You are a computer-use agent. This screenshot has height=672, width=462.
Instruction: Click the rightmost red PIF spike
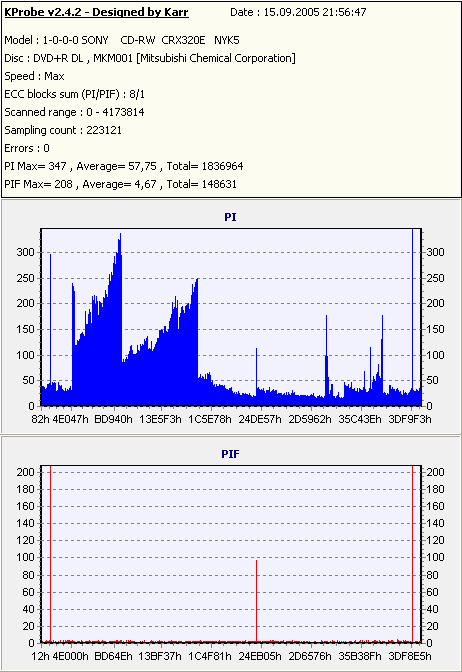412,553
